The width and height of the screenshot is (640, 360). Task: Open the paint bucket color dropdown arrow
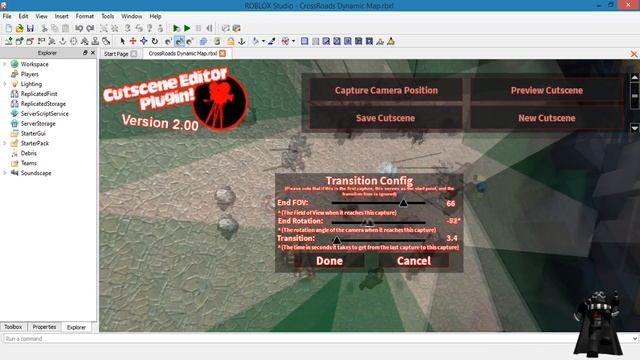click(263, 41)
